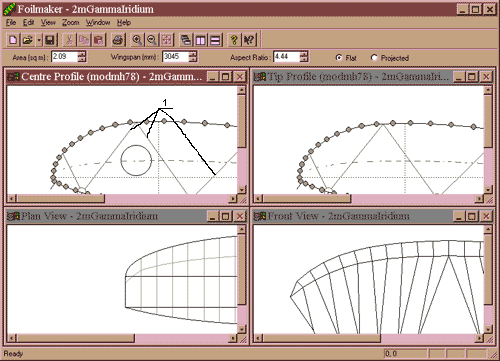500x361 pixels.
Task: Open the Window menu
Action: pos(98,23)
